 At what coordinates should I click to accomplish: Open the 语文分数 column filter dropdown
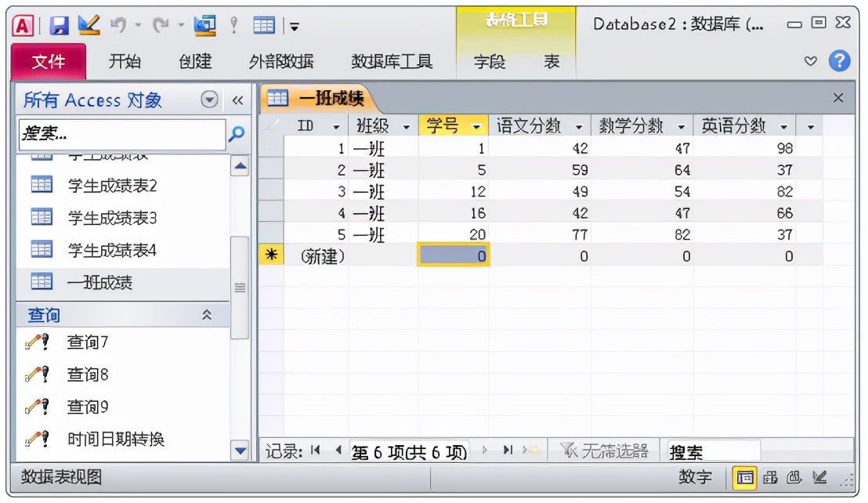[579, 127]
